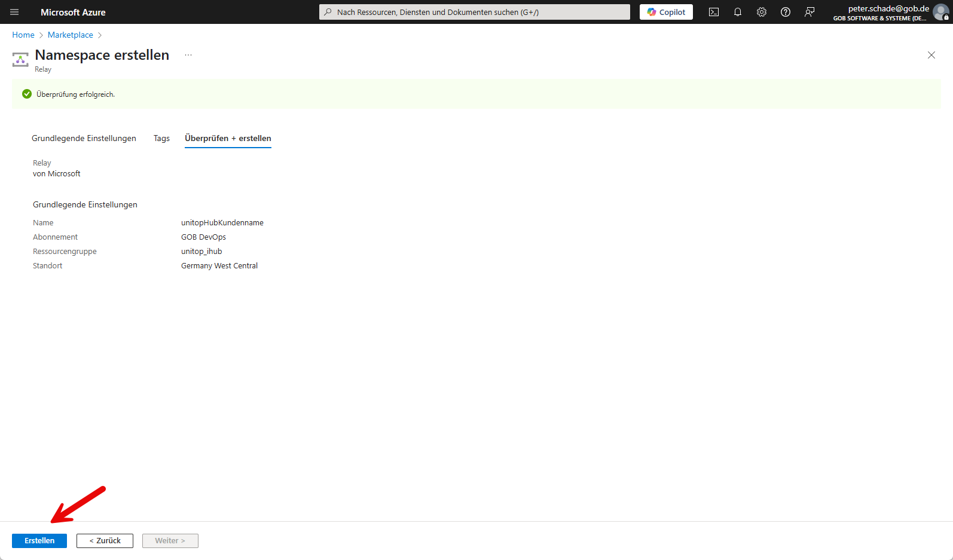Click the feedback icon in the header

coord(809,12)
